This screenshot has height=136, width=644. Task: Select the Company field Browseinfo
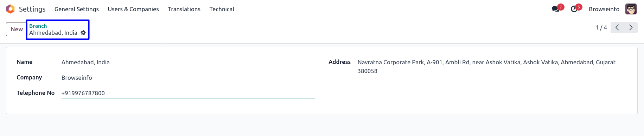(x=188, y=78)
